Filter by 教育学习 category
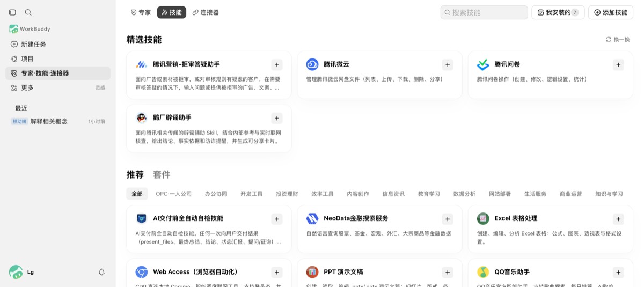The width and height of the screenshot is (644, 287). tap(429, 194)
